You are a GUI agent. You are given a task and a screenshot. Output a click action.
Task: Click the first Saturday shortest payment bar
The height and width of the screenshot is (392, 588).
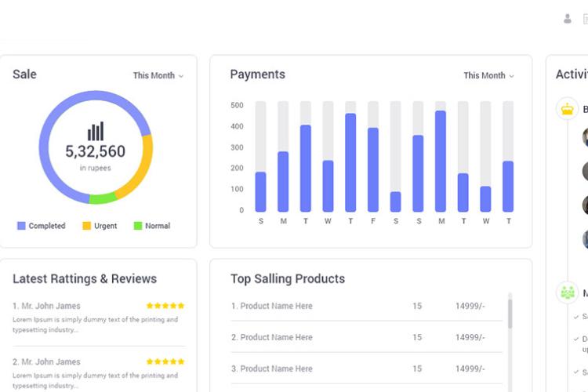tap(396, 201)
